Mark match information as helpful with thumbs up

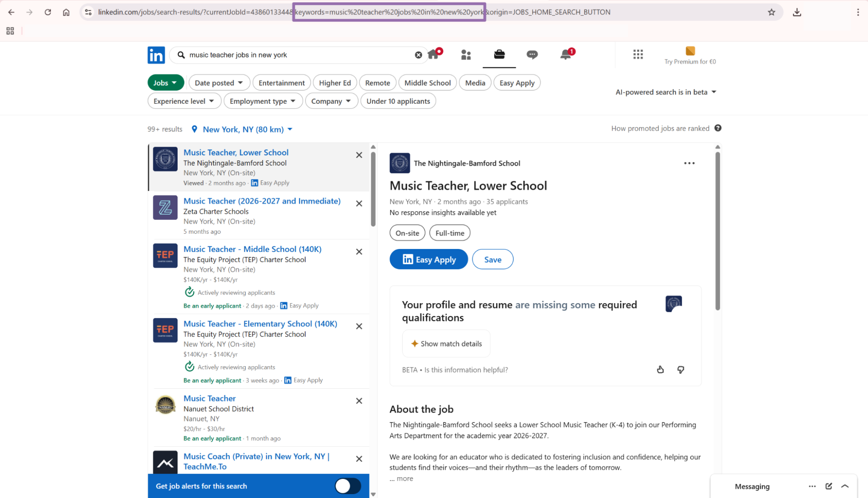coord(660,370)
